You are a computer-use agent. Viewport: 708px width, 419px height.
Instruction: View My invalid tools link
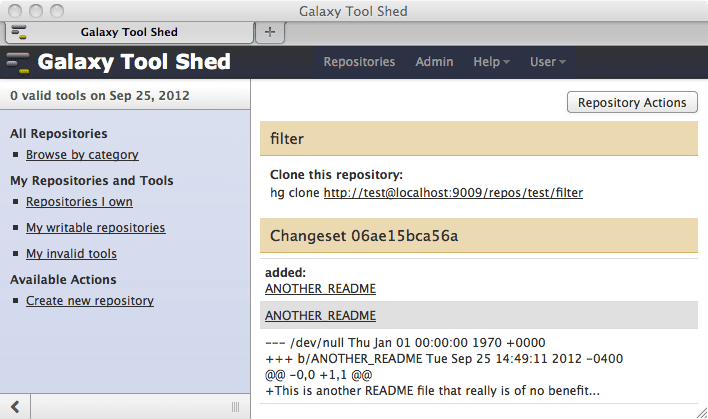tap(71, 254)
